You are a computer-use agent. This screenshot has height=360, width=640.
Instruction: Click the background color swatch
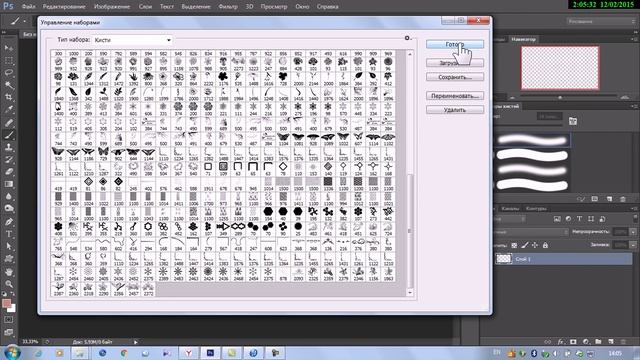[12, 308]
